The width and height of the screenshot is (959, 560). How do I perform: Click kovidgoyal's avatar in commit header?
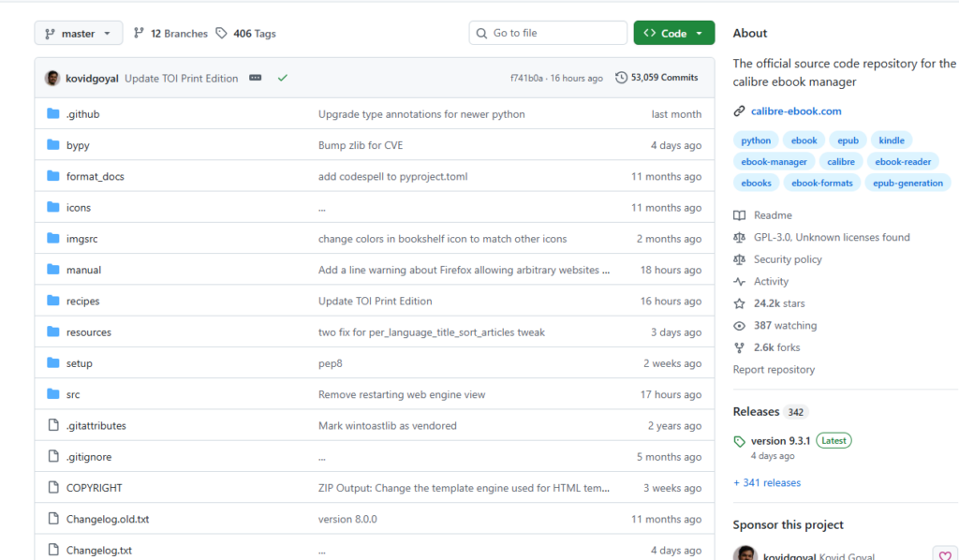click(52, 78)
